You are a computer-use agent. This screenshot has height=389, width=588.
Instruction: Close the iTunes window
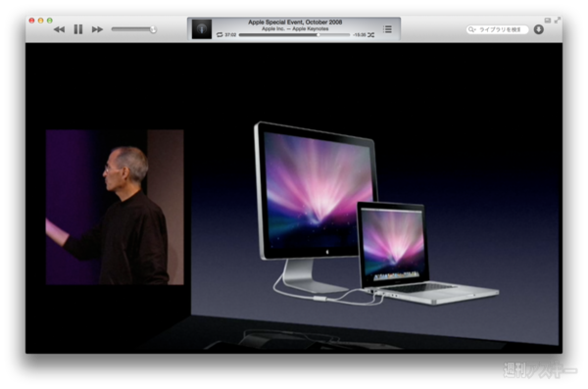(x=32, y=21)
